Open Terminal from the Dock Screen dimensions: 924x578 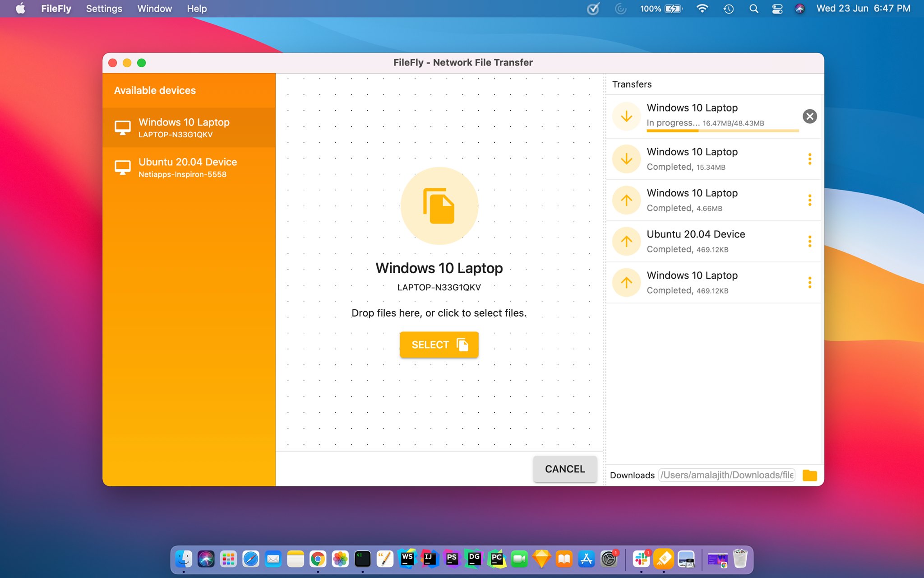coord(363,559)
